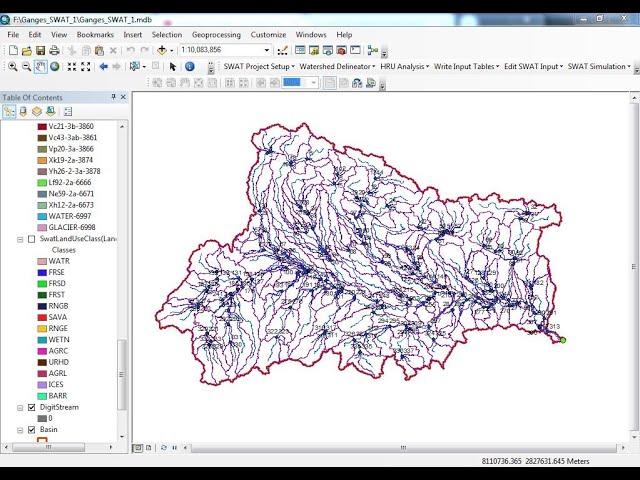Launch ModelBuilder window
The height and width of the screenshot is (480, 640).
[372, 50]
